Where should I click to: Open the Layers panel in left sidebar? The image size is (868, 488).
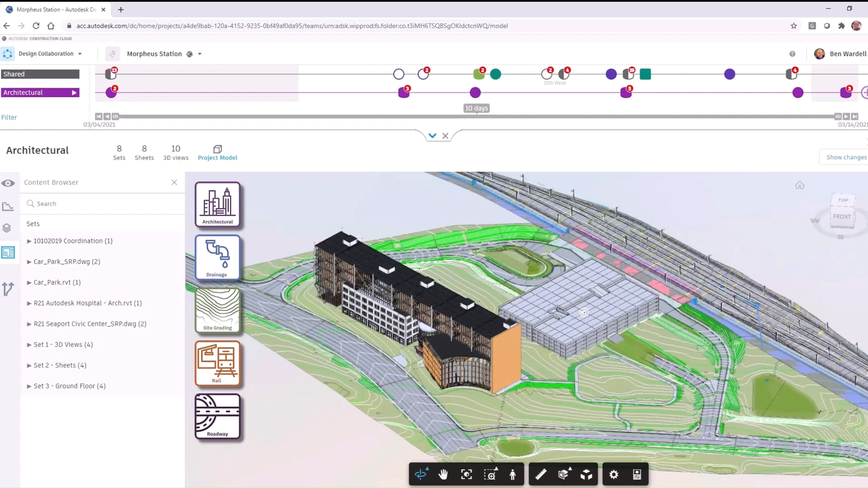(x=8, y=228)
